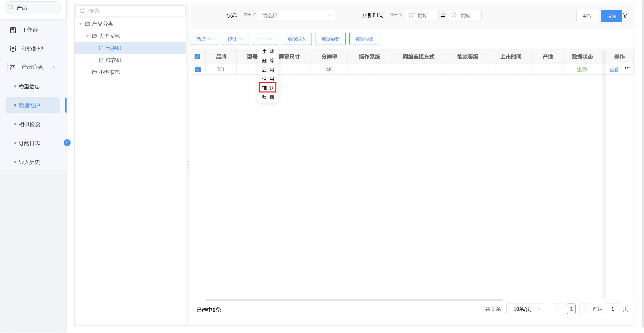Click the 产品分类 module icon in the sidebar
This screenshot has width=644, height=333.
click(13, 67)
